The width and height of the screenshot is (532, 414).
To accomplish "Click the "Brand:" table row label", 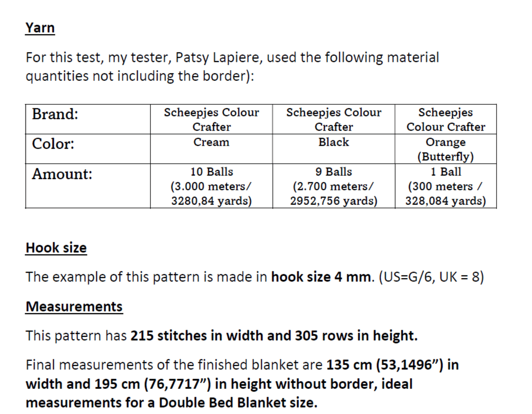I will [55, 114].
